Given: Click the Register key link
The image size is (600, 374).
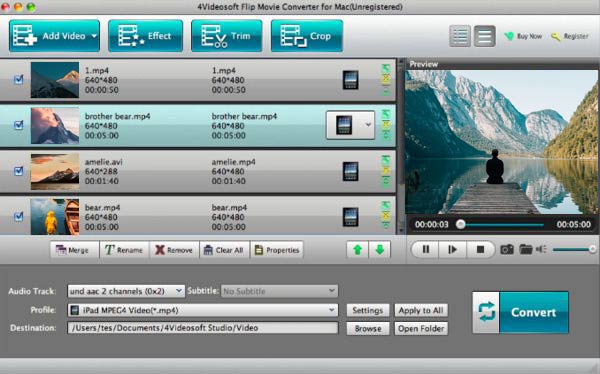Looking at the screenshot, I should pyautogui.click(x=569, y=36).
